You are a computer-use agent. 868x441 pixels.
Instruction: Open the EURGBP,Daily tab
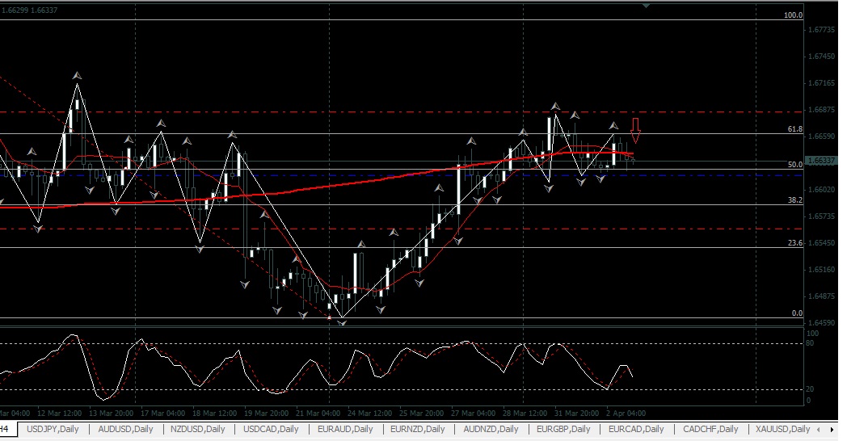click(563, 429)
